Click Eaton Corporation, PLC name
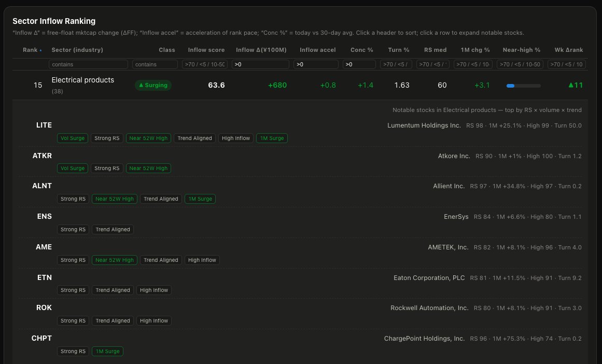 coord(429,278)
